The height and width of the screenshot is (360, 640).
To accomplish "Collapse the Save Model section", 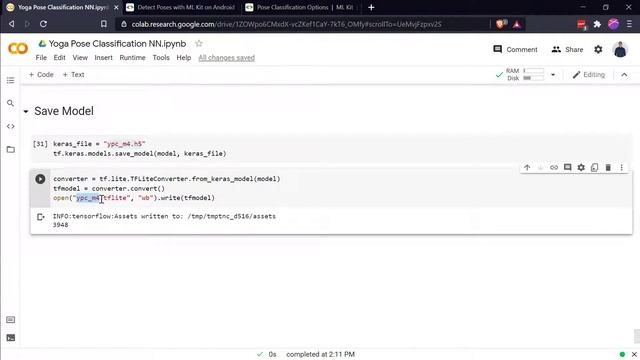I will pyautogui.click(x=26, y=111).
